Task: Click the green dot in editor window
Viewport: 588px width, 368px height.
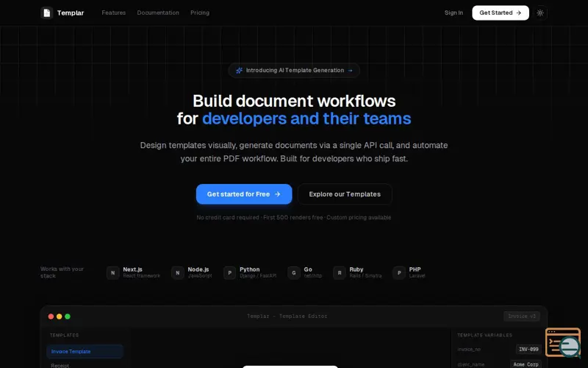Action: click(68, 316)
